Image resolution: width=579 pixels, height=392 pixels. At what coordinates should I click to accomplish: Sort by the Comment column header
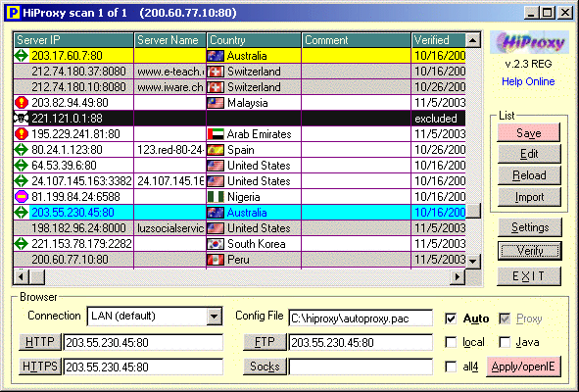pyautogui.click(x=357, y=40)
